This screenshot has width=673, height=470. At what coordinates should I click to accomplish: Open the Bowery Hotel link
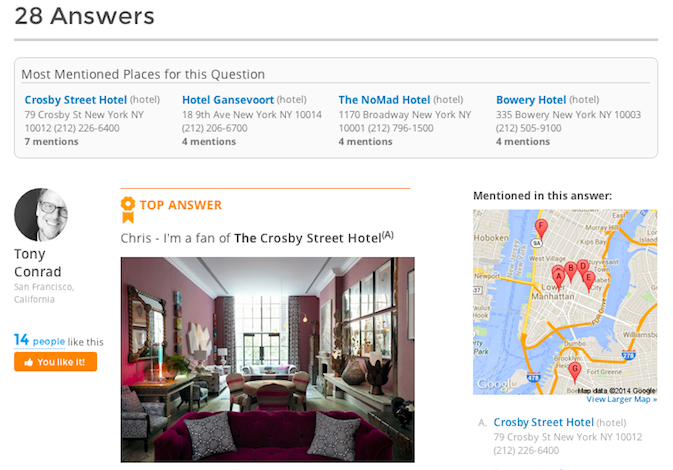530,100
